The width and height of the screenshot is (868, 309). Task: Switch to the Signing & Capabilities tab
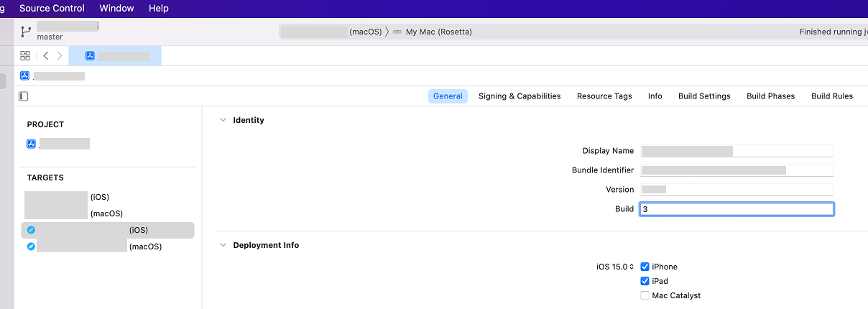519,96
